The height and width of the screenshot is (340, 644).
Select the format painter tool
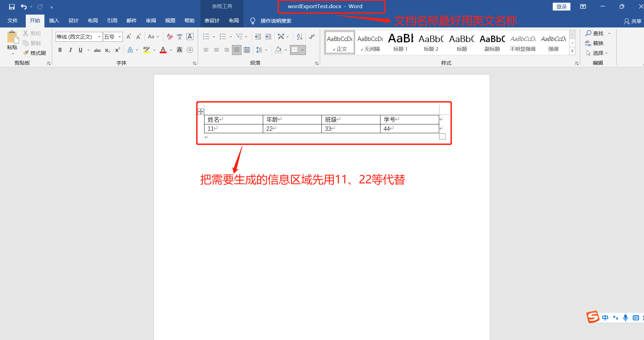(34, 53)
